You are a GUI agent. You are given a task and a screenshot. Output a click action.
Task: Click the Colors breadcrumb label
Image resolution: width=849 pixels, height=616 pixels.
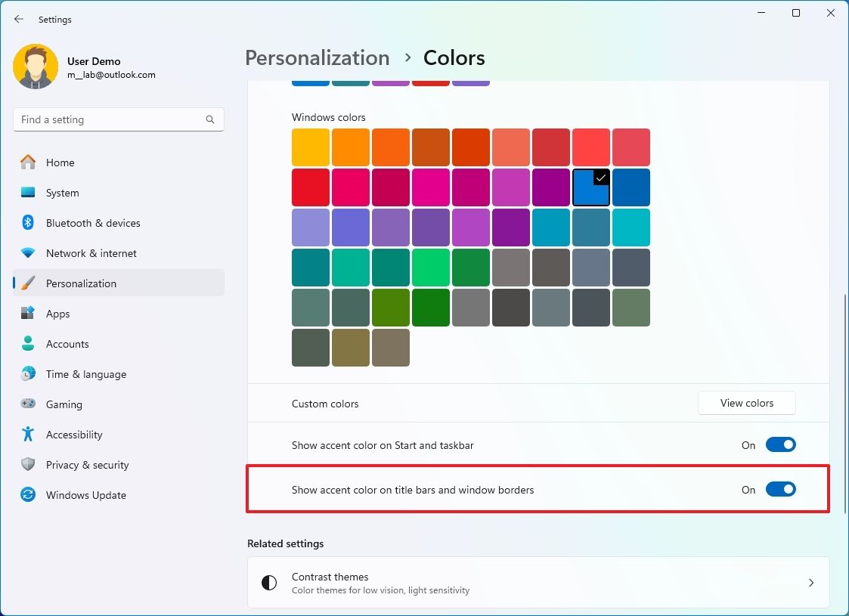(x=454, y=57)
